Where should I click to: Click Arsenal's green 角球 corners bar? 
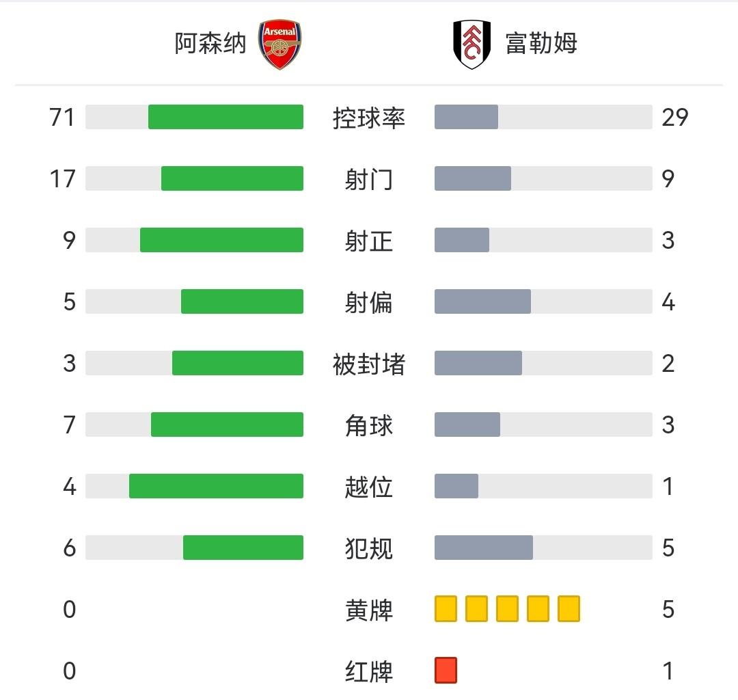pos(227,425)
